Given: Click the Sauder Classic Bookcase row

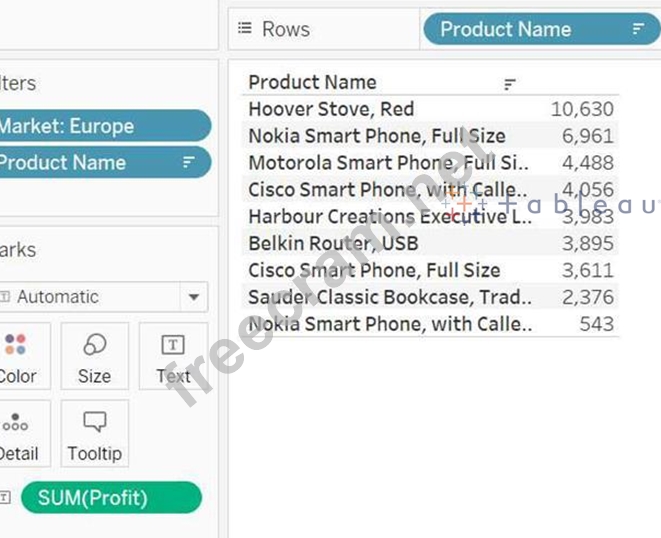Looking at the screenshot, I should pyautogui.click(x=389, y=297).
